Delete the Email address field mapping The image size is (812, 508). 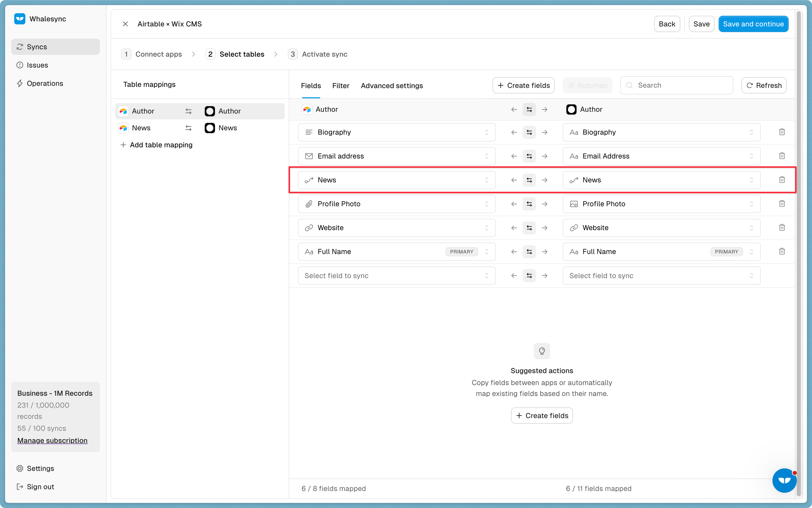point(782,156)
